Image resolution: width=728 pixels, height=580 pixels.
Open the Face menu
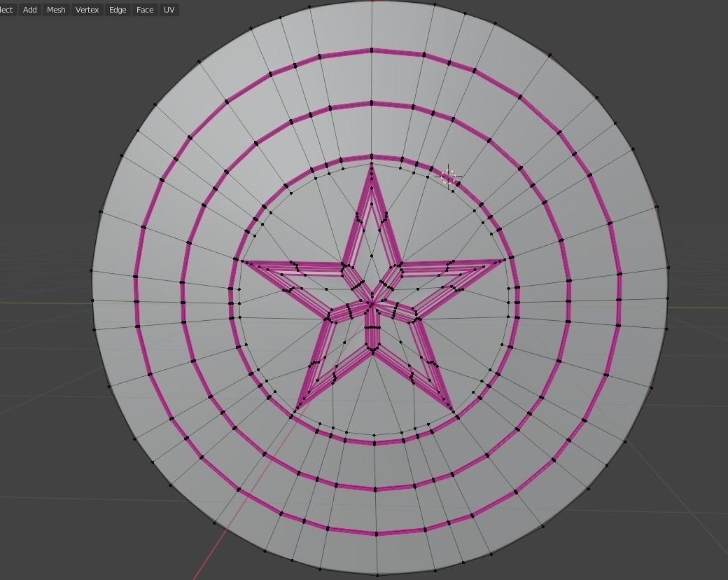(145, 10)
